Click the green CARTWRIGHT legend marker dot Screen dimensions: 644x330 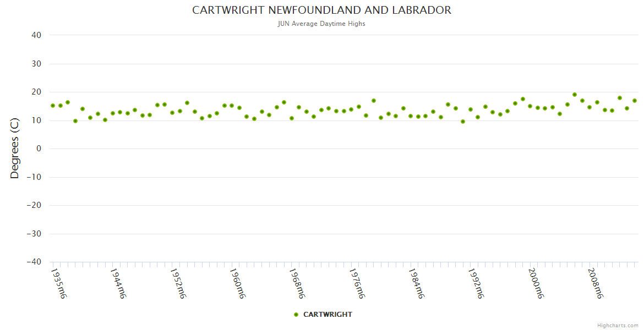point(296,315)
